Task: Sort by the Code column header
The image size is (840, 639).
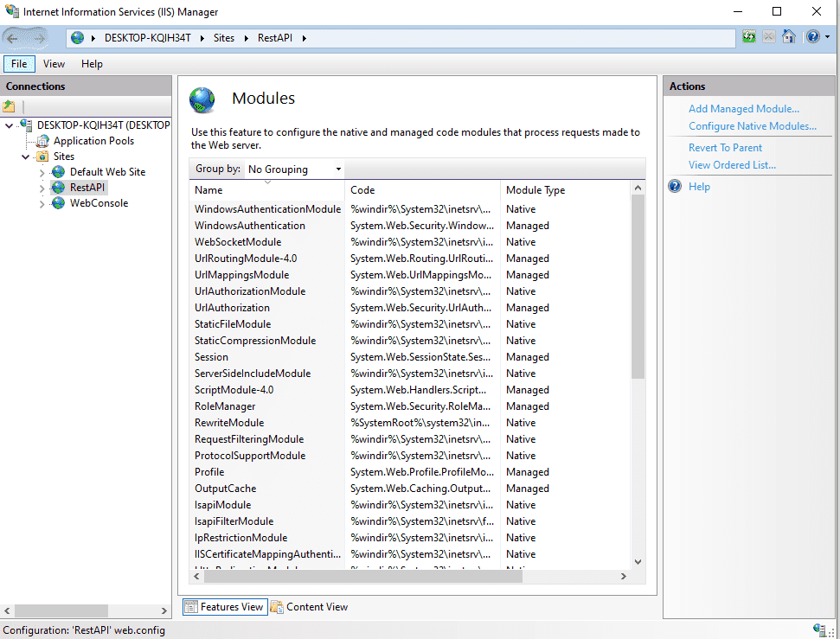Action: pos(423,190)
